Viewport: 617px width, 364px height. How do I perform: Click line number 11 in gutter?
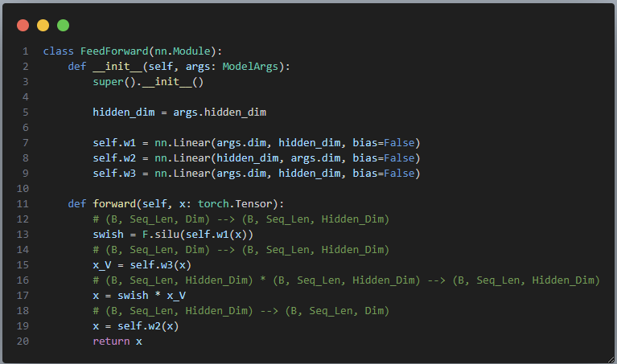23,203
